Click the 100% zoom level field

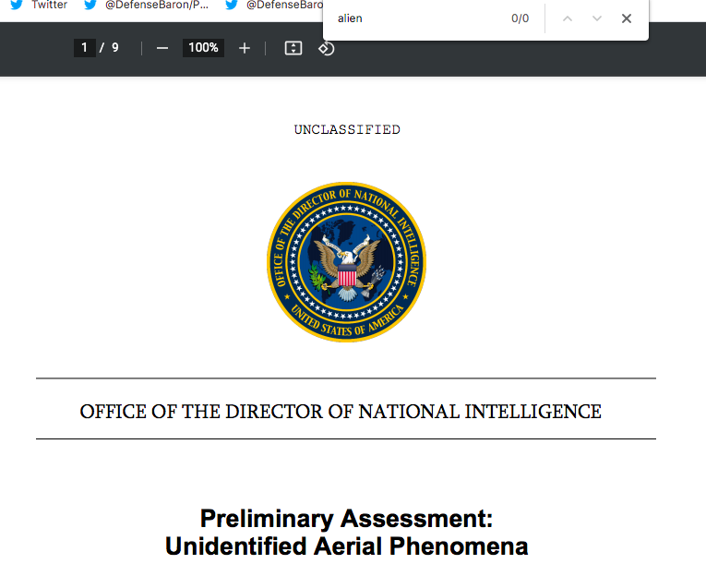tap(203, 48)
